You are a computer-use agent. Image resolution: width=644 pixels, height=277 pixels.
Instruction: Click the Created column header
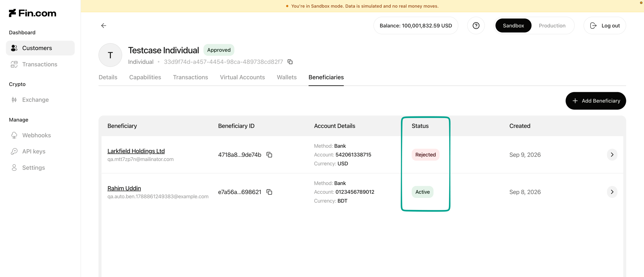[x=520, y=126]
